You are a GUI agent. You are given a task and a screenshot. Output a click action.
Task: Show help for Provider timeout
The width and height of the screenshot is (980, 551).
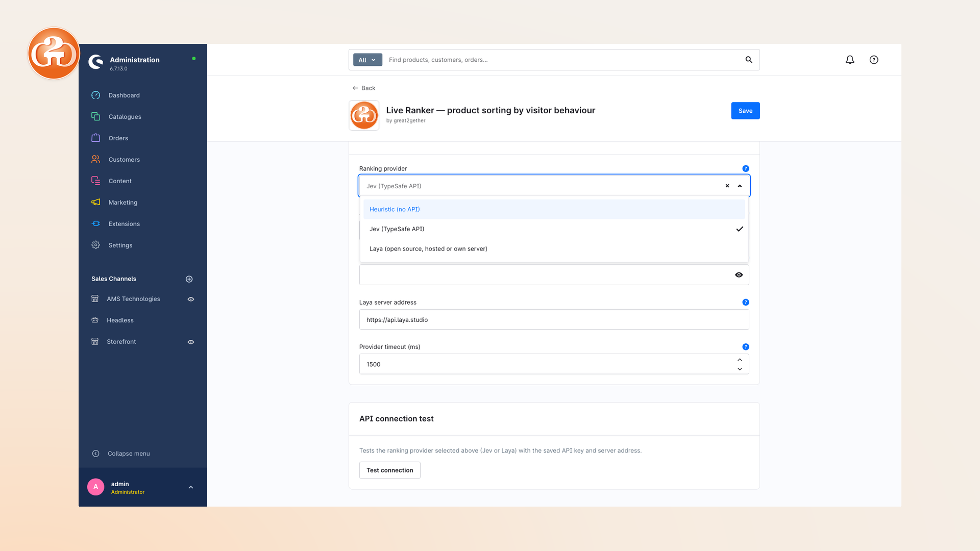746,347
